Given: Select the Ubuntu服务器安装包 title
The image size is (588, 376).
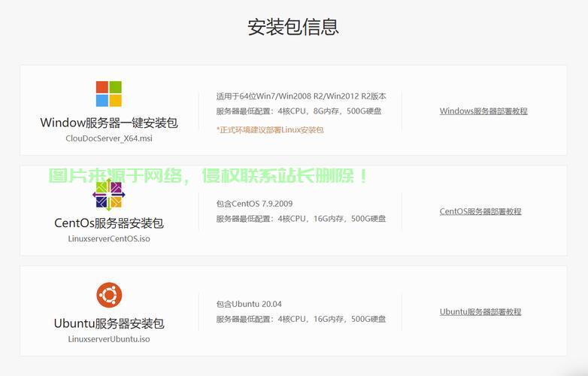Looking at the screenshot, I should pyautogui.click(x=108, y=323).
